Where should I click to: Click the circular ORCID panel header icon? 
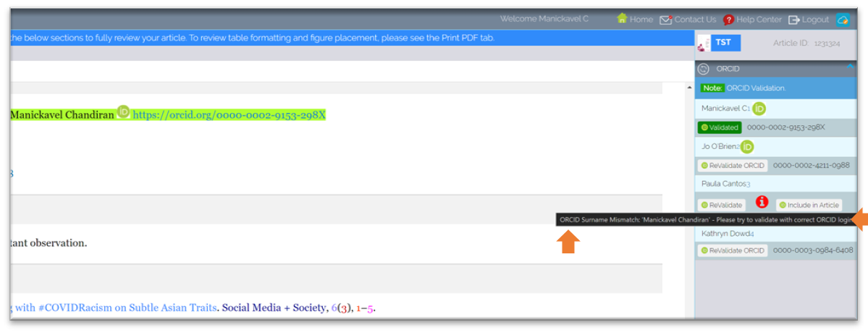[704, 69]
